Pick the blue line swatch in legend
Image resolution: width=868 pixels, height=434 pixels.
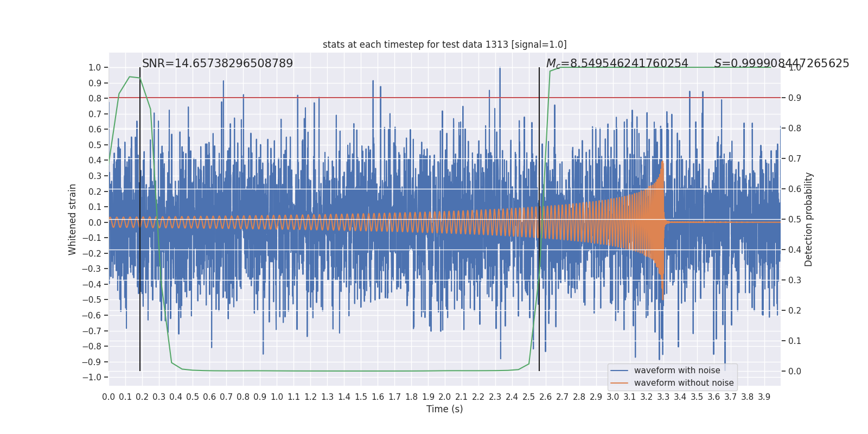click(619, 371)
